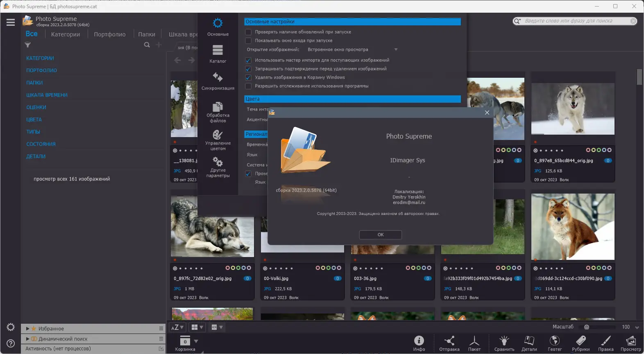Open the ШКАЛА ВРЕМЕНИ link

47,95
